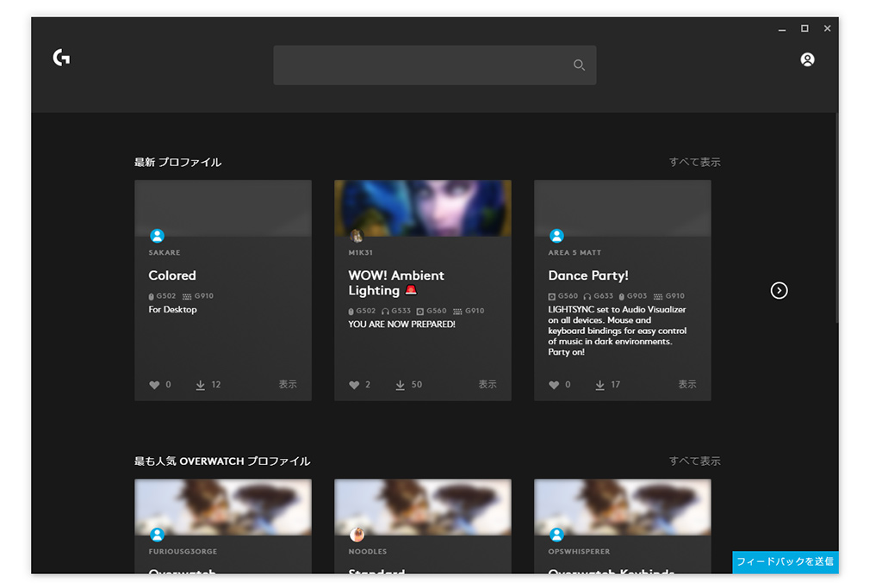Click the vertical scrollbar
The image size is (882, 588).
pyautogui.click(x=836, y=218)
